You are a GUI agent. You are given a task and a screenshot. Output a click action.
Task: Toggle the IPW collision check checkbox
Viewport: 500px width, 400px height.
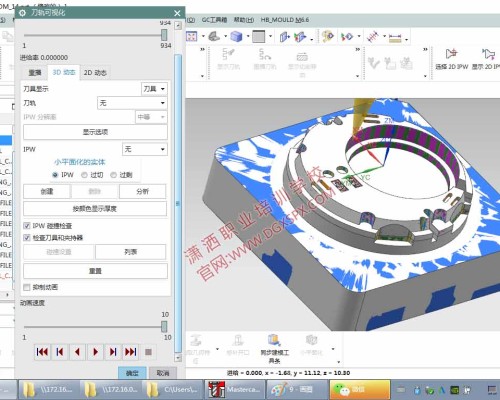pyautogui.click(x=27, y=226)
